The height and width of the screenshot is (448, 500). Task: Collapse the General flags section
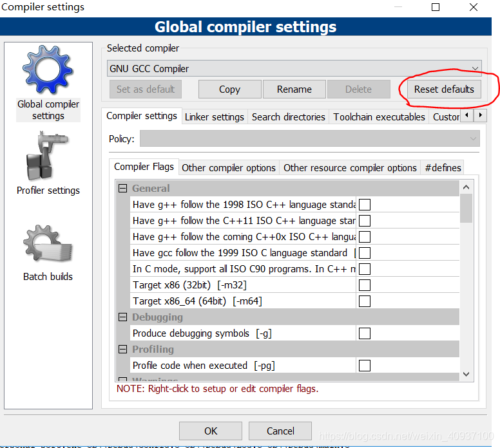click(123, 189)
